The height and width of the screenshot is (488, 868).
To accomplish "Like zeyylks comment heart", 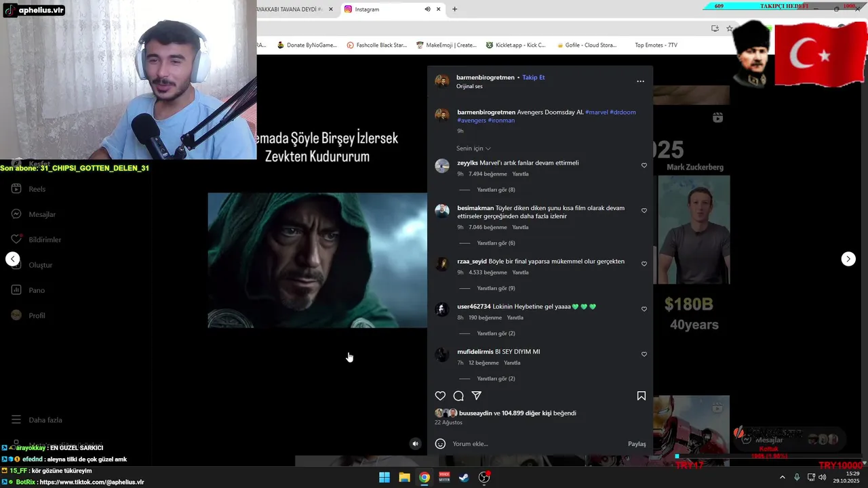I will (644, 165).
